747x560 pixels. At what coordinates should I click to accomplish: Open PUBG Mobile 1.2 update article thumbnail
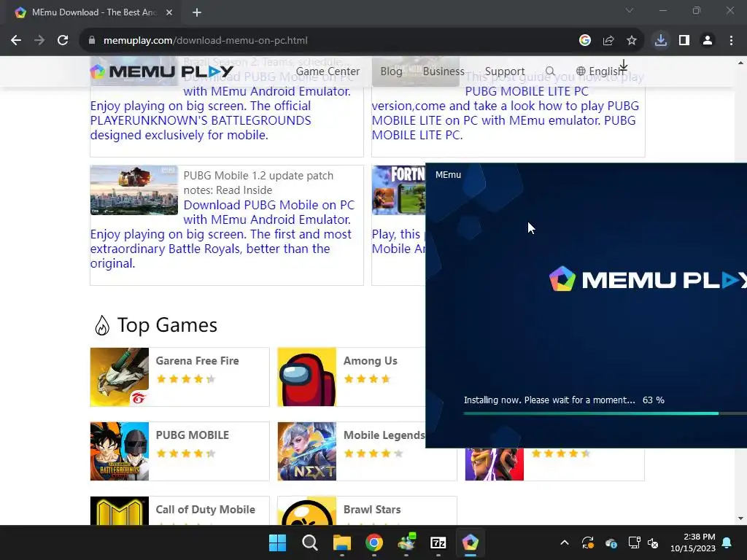pyautogui.click(x=134, y=190)
